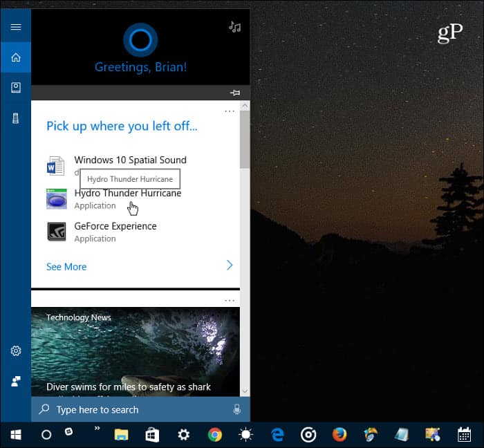
Task: Open Weather sun icon on taskbar
Action: (x=246, y=435)
